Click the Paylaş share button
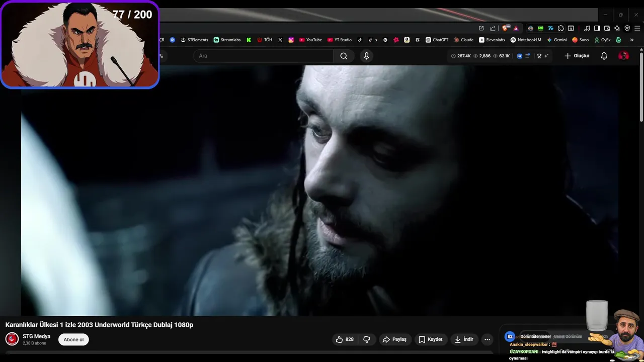The height and width of the screenshot is (362, 644). [x=394, y=339]
